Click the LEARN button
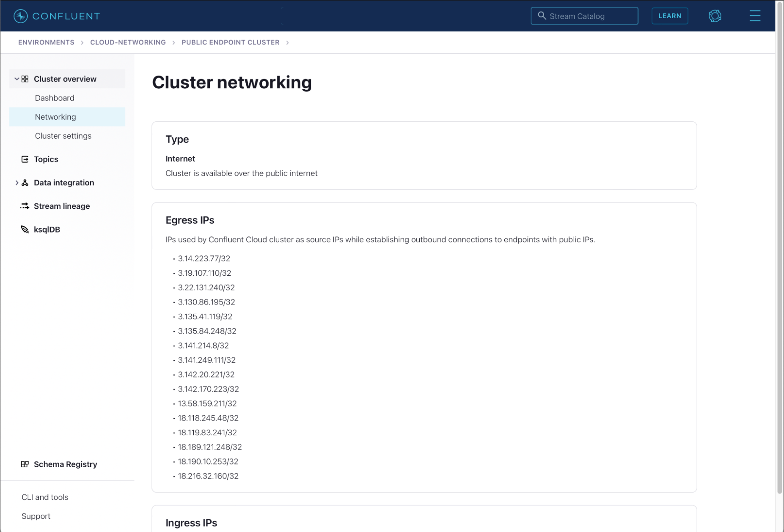Viewport: 784px width, 532px height. 669,16
